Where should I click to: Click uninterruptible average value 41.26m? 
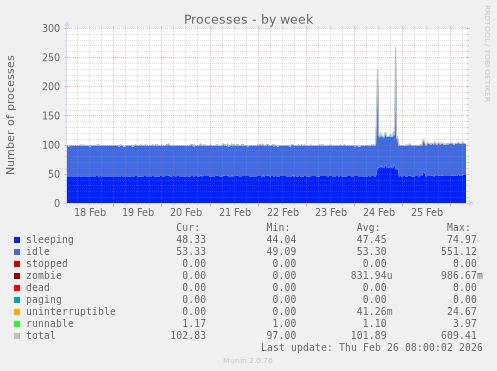coord(375,312)
